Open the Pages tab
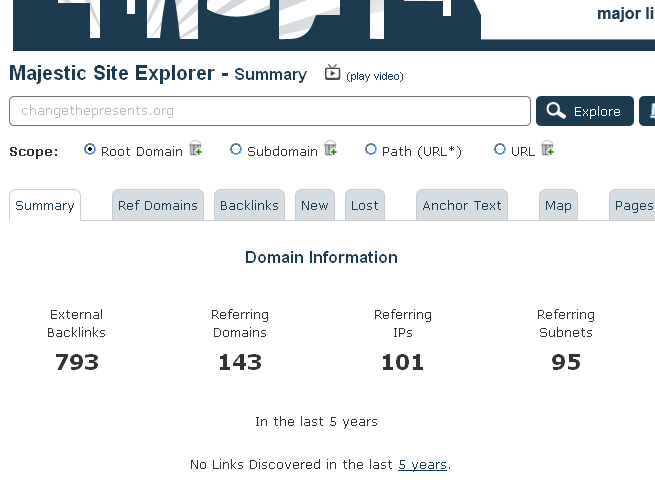 coord(632,205)
